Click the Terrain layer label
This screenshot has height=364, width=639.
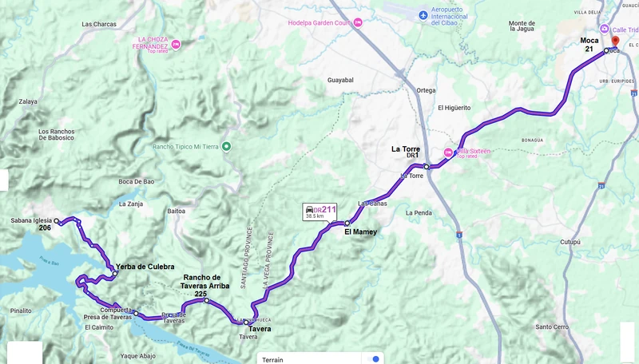point(272,359)
